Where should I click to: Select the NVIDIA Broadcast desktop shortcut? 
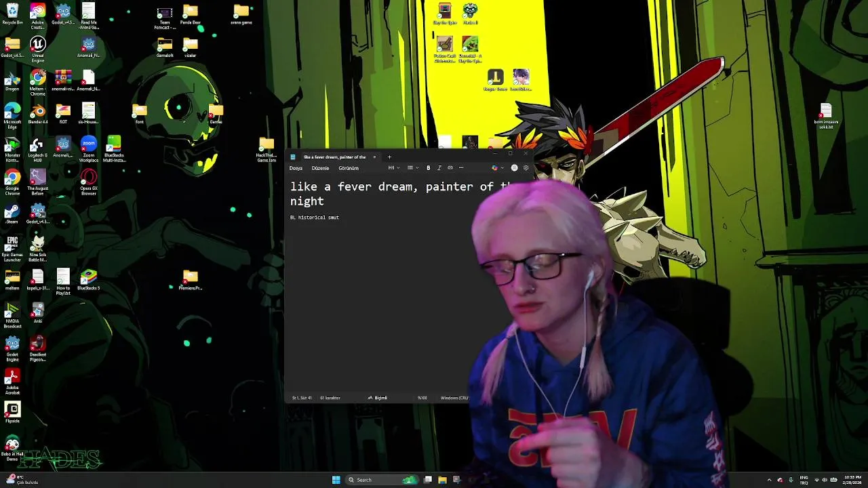12,316
